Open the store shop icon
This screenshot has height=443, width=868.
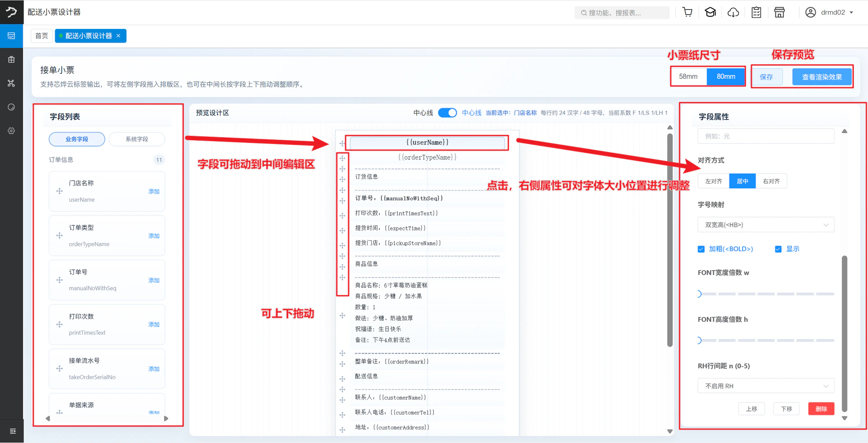[779, 12]
